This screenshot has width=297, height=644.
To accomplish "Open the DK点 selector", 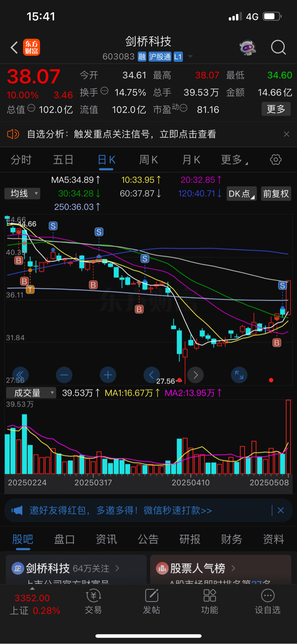I will tap(241, 194).
